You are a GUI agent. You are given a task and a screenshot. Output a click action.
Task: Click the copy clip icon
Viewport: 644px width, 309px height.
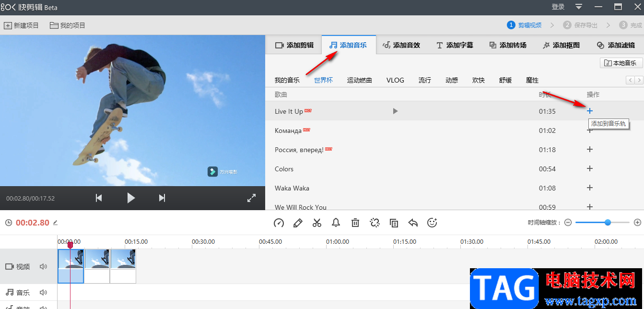click(x=394, y=223)
